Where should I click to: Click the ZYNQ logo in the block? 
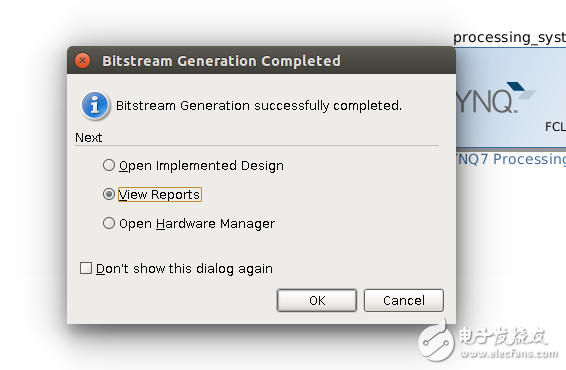coord(496,97)
